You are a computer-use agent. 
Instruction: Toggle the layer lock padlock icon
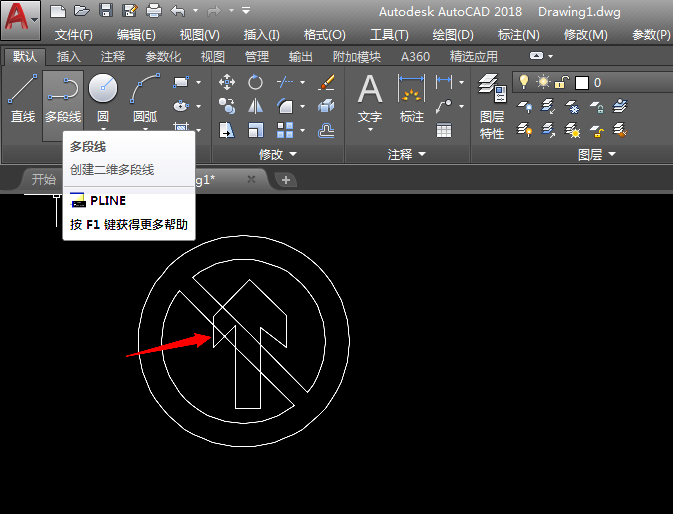tap(562, 82)
